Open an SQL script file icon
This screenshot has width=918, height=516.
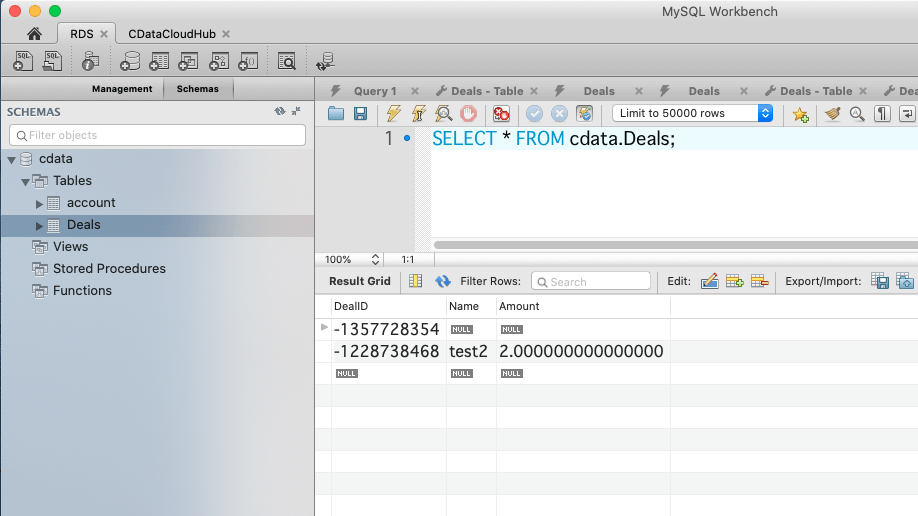52,61
